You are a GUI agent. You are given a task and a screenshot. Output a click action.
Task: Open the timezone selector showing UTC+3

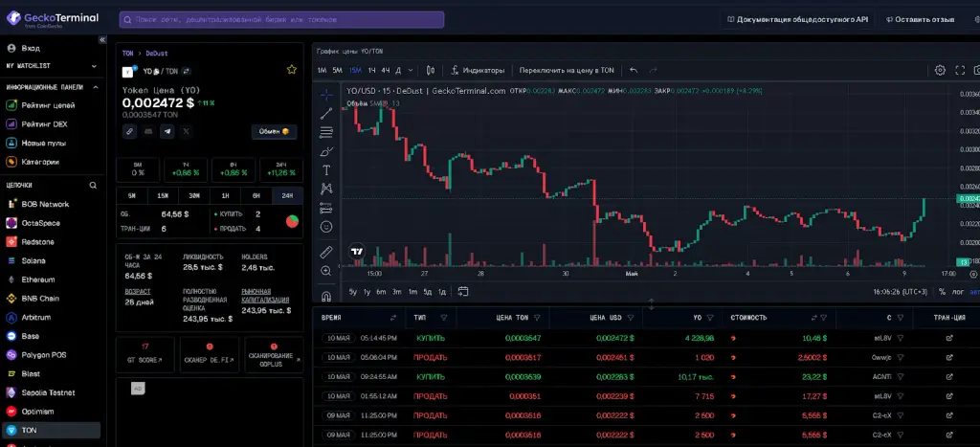point(901,291)
